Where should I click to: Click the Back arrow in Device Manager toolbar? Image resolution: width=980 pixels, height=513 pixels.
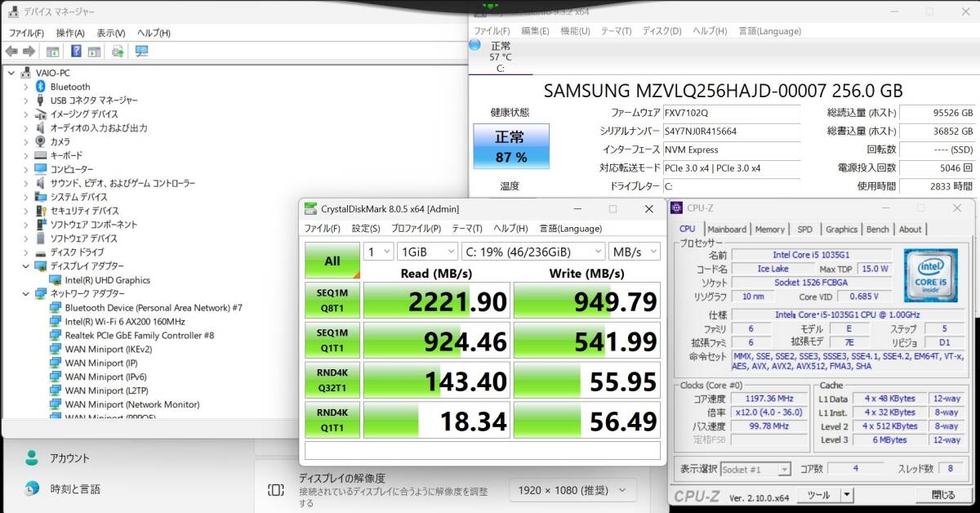[11, 51]
